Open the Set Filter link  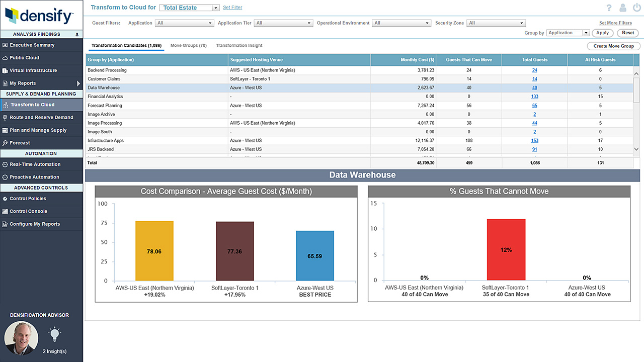[x=232, y=8]
